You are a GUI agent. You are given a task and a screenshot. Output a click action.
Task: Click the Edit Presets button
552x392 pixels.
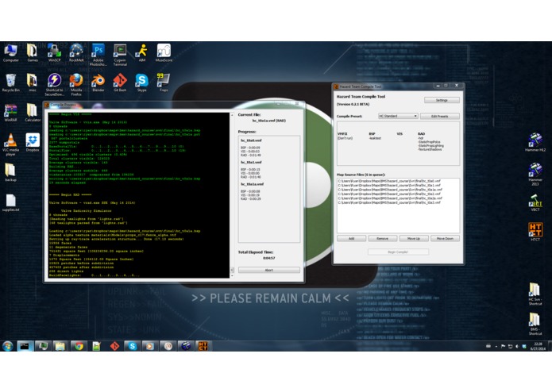click(440, 116)
